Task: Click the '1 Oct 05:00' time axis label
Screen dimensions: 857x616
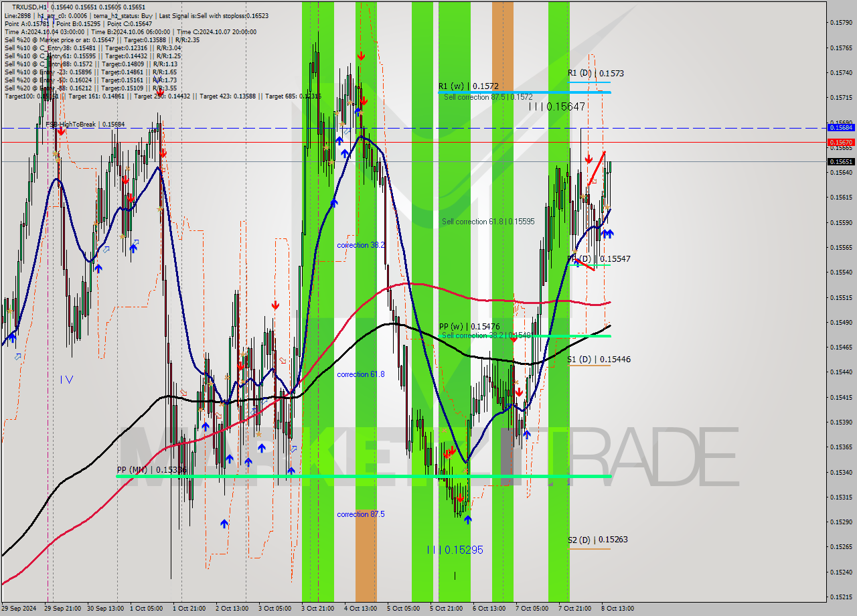Action: pos(147,609)
